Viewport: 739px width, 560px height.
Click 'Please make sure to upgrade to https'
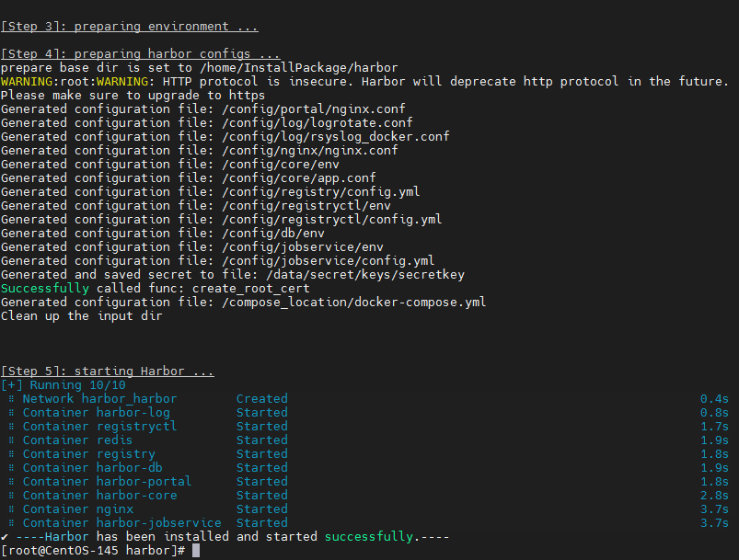tap(133, 95)
